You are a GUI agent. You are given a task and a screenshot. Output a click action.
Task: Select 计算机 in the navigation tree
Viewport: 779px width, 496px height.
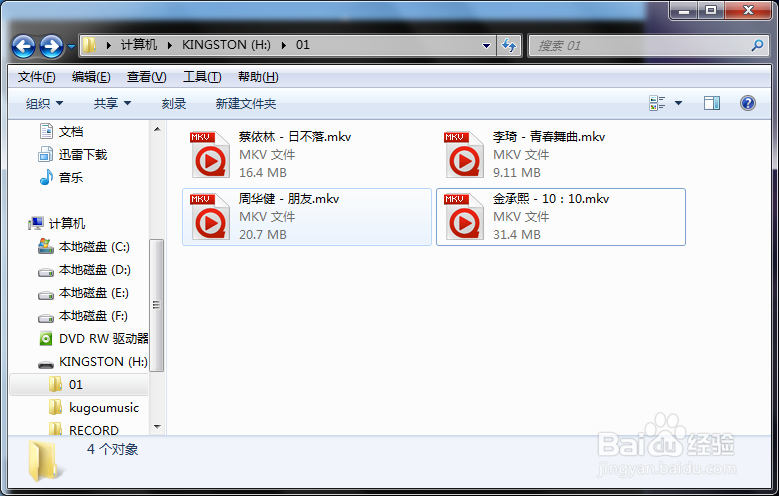click(67, 224)
